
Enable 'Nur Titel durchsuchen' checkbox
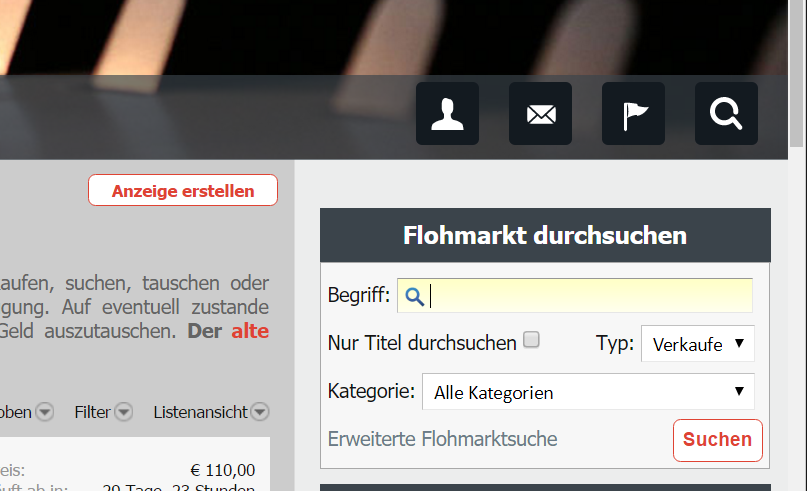click(x=532, y=340)
